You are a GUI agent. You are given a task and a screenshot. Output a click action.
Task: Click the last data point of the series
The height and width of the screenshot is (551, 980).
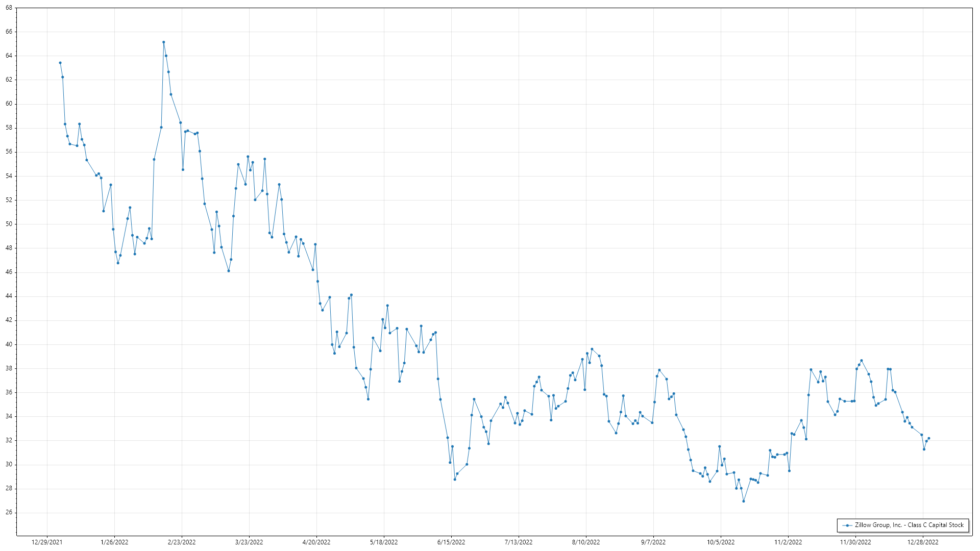[928, 438]
